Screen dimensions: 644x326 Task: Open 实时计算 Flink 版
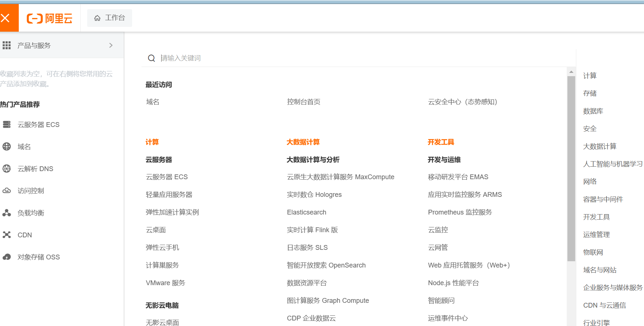tap(312, 230)
